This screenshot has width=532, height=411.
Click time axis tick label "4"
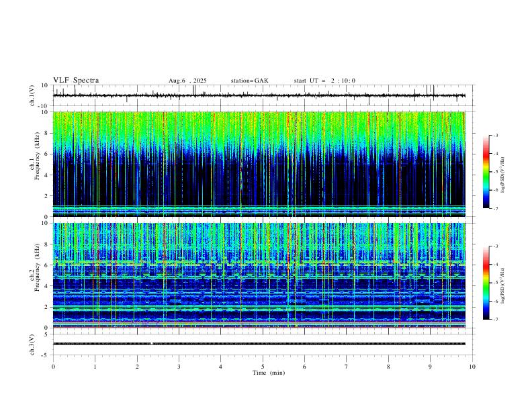(x=221, y=367)
